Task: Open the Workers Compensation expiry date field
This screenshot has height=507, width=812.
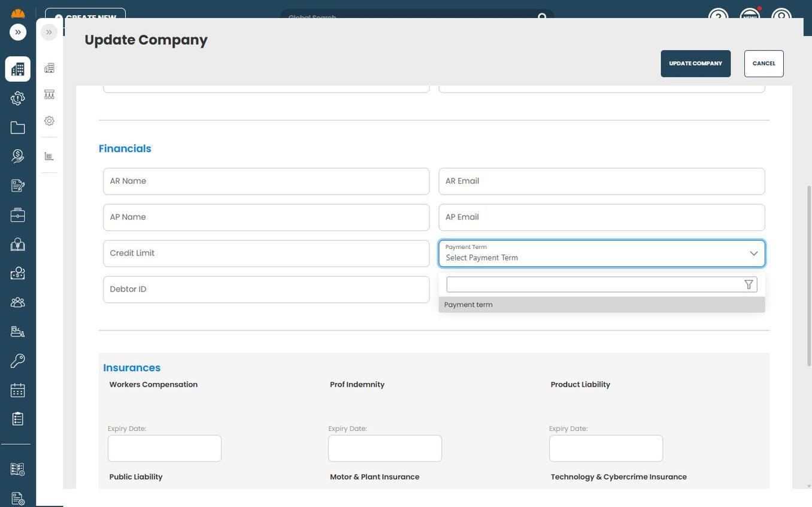Action: [164, 448]
